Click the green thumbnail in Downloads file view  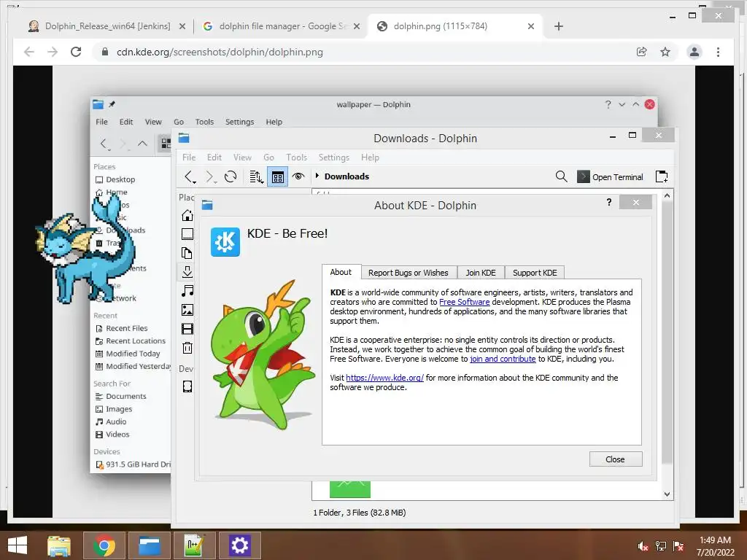point(350,489)
